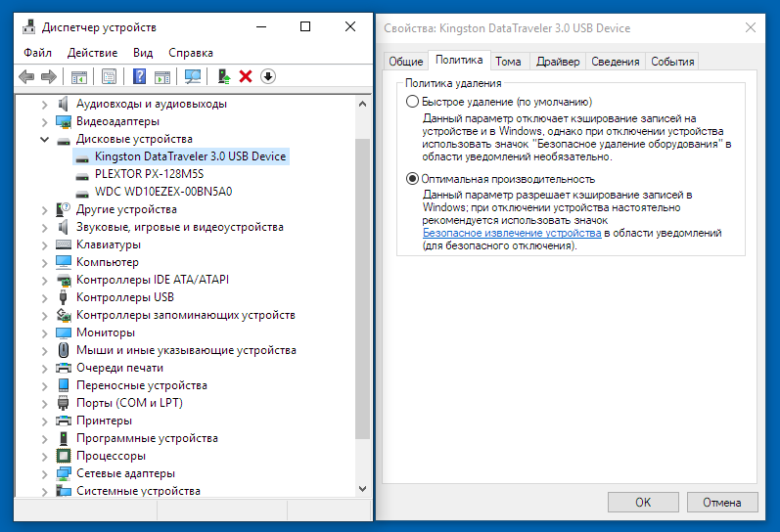This screenshot has height=532, width=780.
Task: Click the WDC WD10EZEX drive icon
Action: (x=82, y=193)
